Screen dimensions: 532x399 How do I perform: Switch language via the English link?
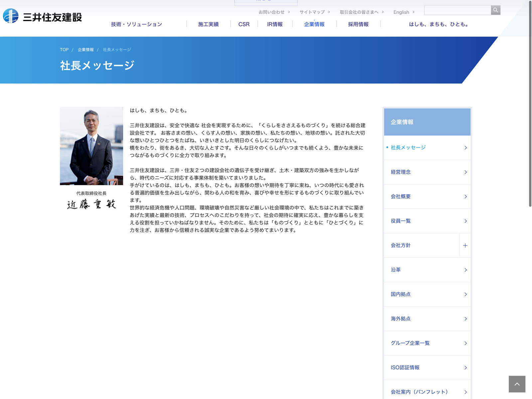[401, 12]
